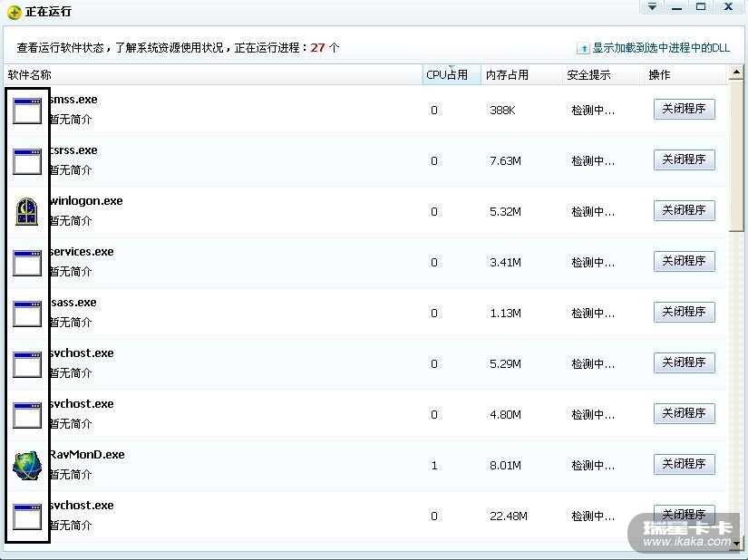The height and width of the screenshot is (560, 748).
Task: Open the title bar dropdown menu arrow
Action: tap(652, 6)
